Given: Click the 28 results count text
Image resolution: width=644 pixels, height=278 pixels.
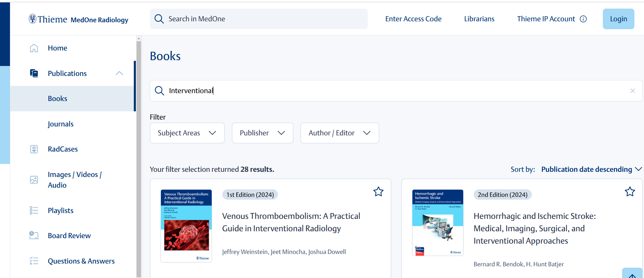Looking at the screenshot, I should [257, 169].
